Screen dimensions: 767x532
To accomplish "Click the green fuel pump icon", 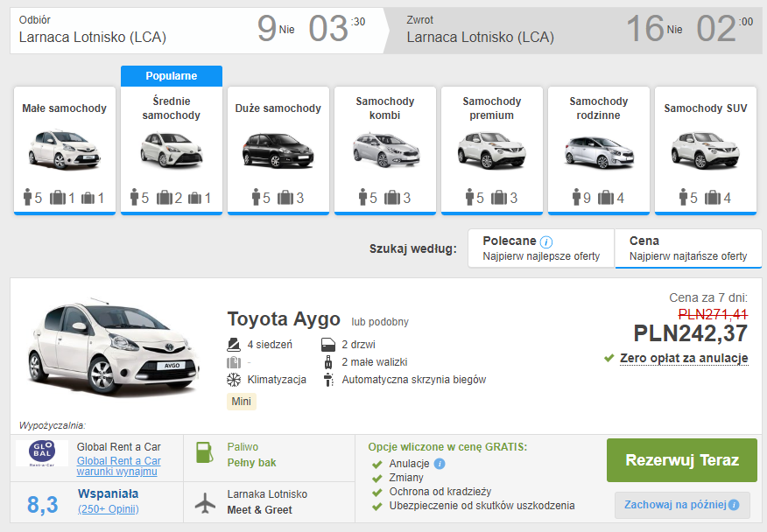I will point(205,452).
